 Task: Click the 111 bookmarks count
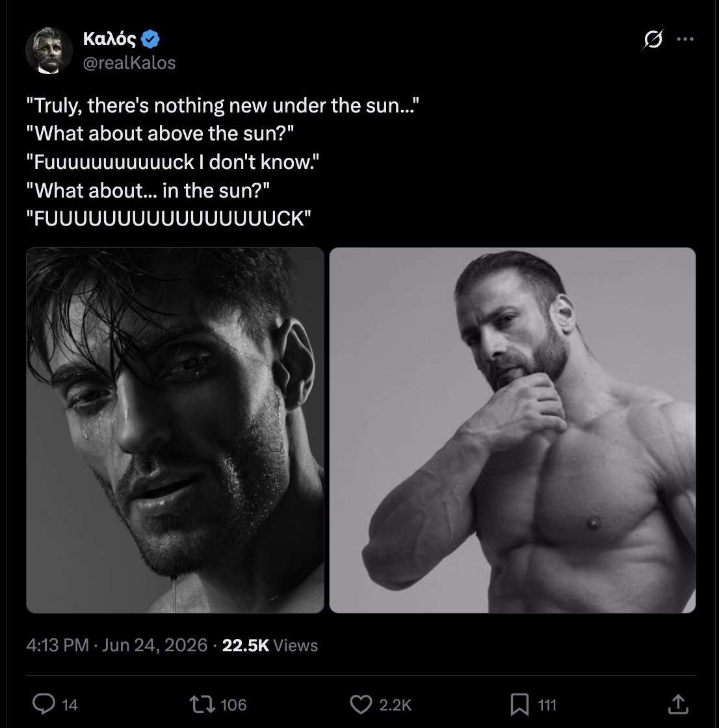point(547,705)
